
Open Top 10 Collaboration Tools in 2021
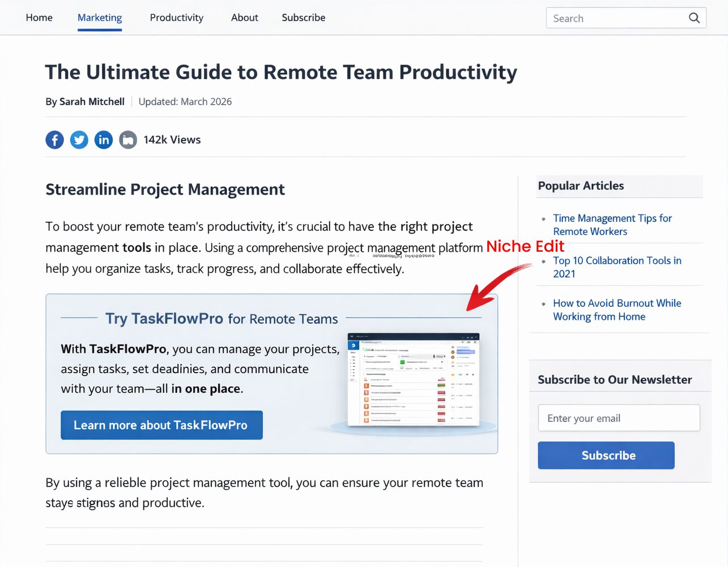[617, 267]
